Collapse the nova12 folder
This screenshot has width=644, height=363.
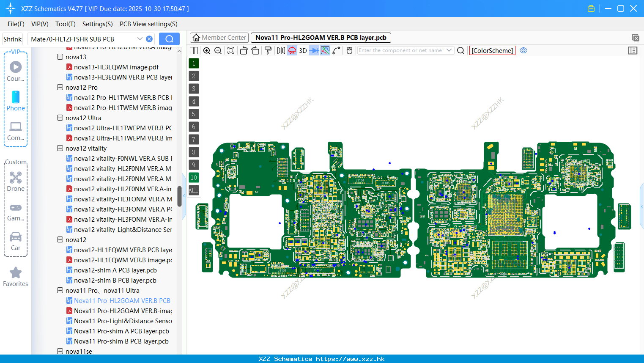coord(60,239)
